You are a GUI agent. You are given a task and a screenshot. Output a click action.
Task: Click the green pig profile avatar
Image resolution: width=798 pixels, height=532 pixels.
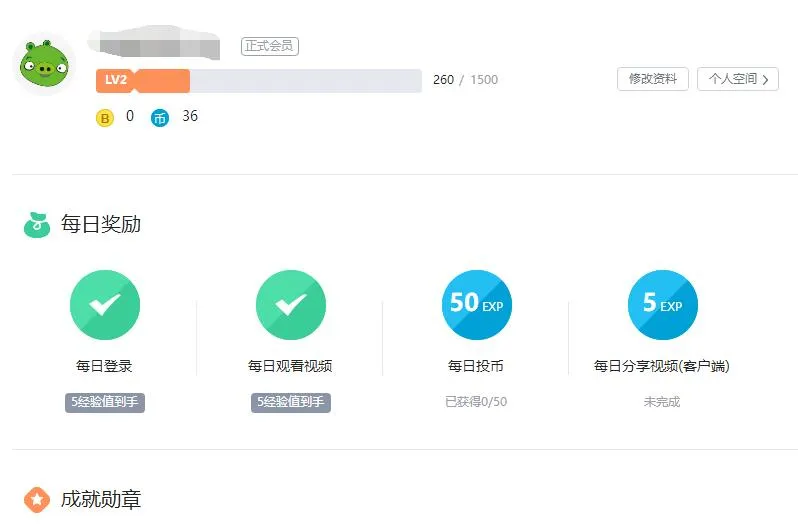(44, 65)
